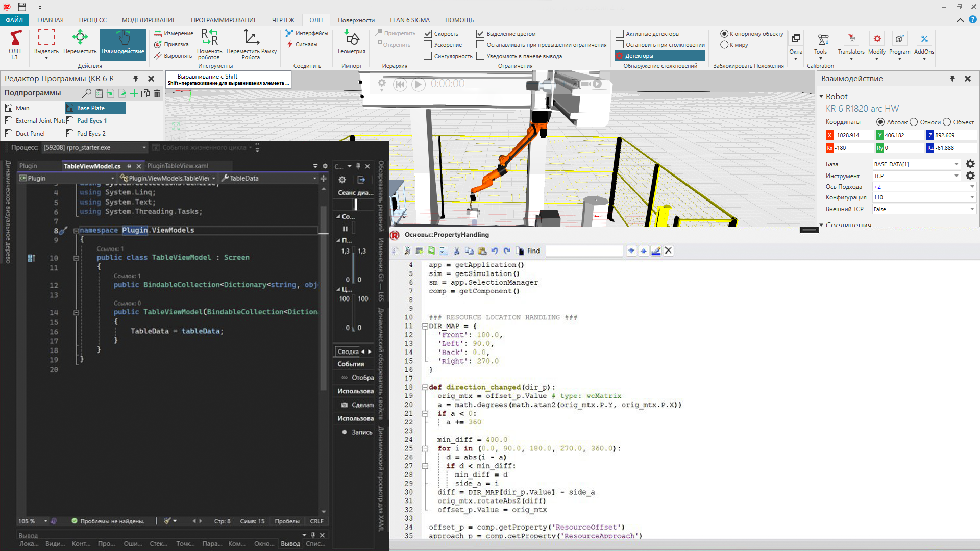Viewport: 980px width, 551px height.
Task: Click the Геометрия import icon
Action: click(351, 41)
